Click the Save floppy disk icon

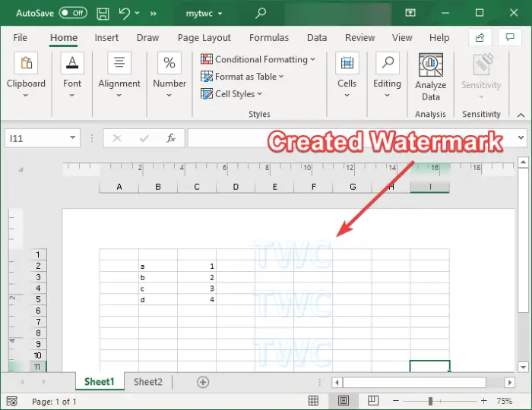pyautogui.click(x=103, y=14)
